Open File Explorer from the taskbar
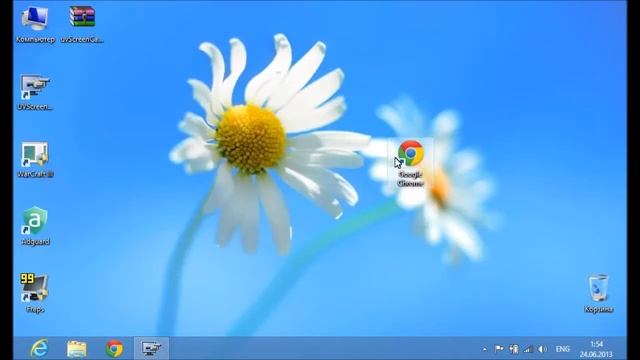 [77, 349]
